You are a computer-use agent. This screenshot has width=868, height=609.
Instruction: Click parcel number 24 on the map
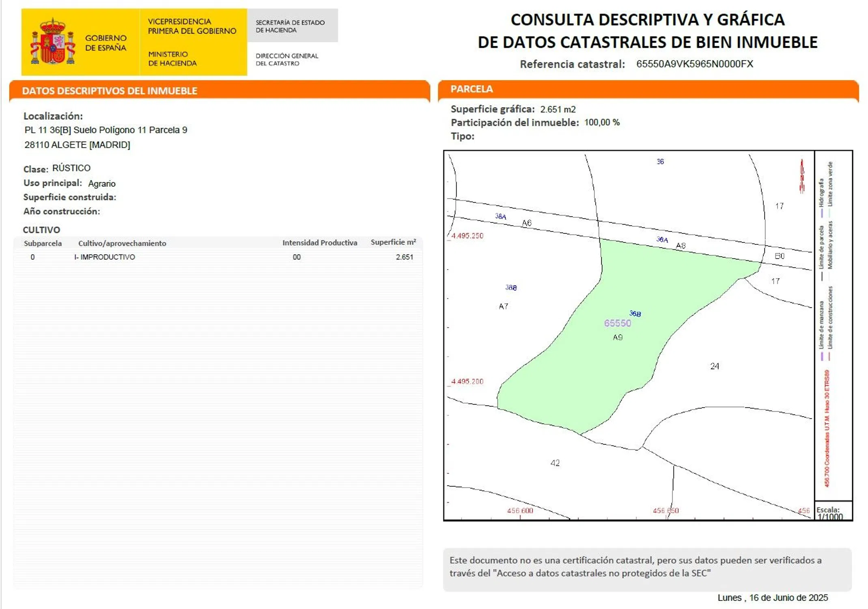point(714,366)
